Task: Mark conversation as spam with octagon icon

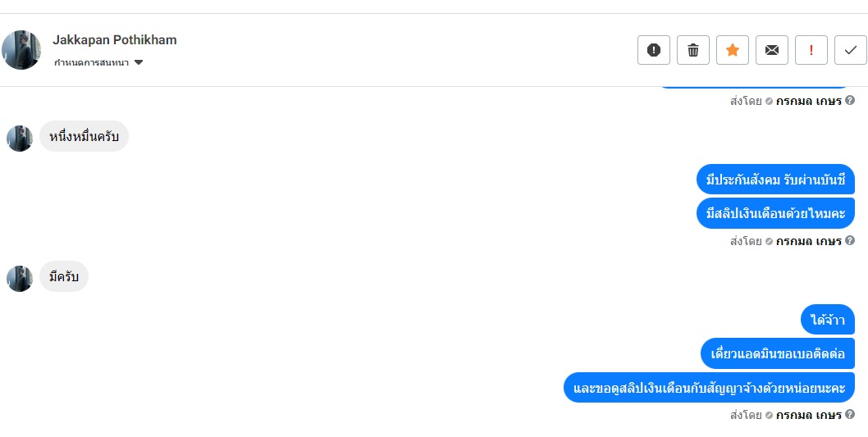Action: coord(654,50)
